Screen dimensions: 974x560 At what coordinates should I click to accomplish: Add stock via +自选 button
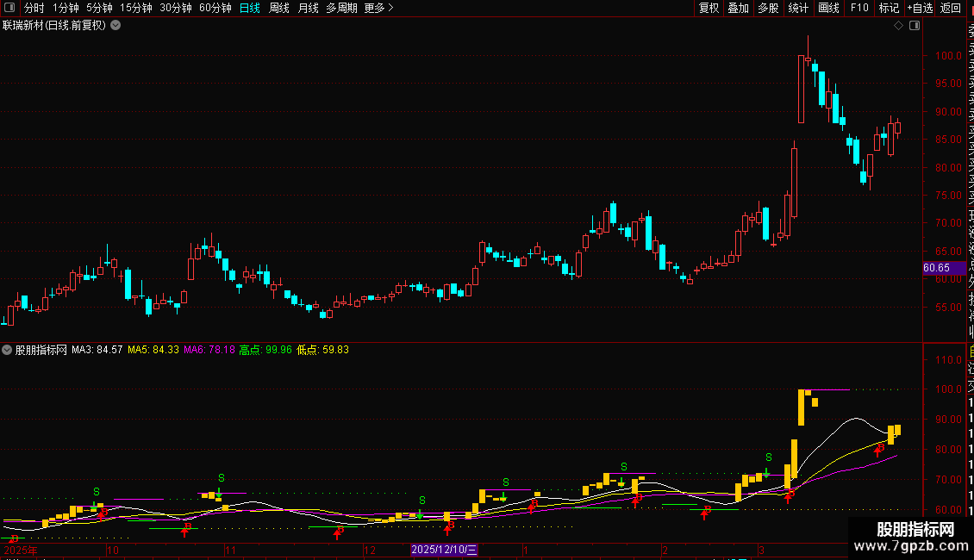[920, 8]
